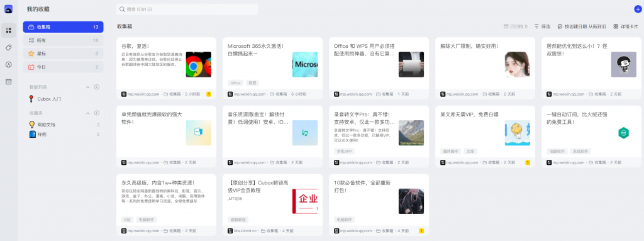Collapse the 智能列表 section
Image resolution: width=644 pixels, height=241 pixels.
click(87, 87)
